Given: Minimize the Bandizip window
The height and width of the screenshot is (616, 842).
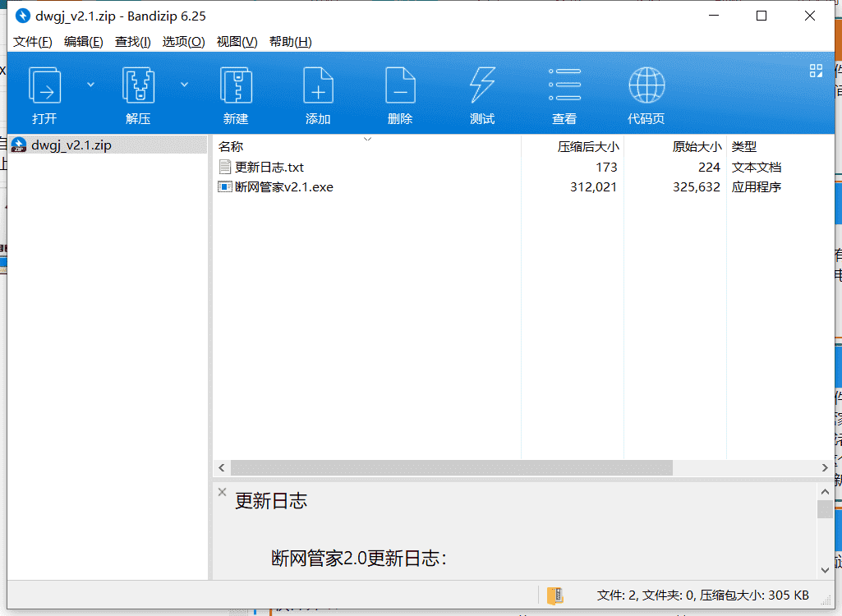Looking at the screenshot, I should pos(714,16).
